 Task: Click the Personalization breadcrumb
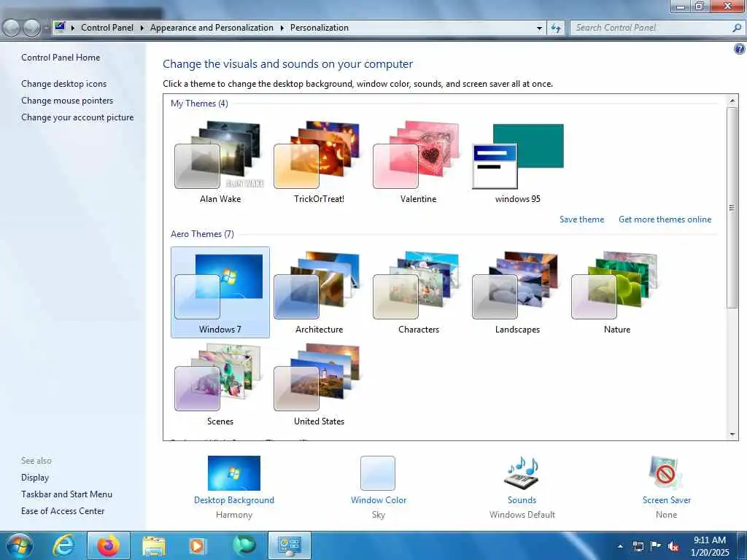[x=320, y=28]
